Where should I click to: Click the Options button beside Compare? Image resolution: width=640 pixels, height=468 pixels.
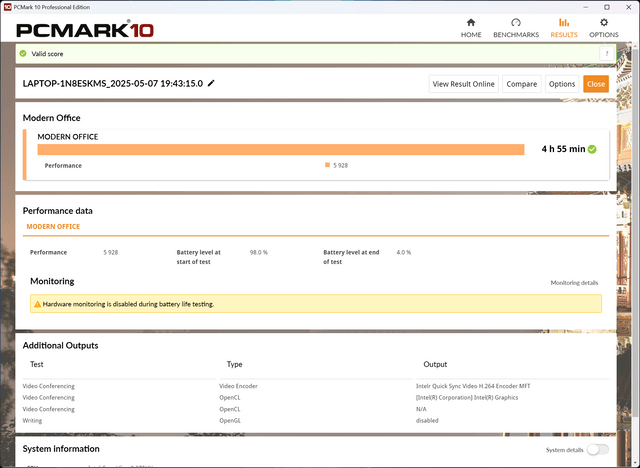coord(562,84)
